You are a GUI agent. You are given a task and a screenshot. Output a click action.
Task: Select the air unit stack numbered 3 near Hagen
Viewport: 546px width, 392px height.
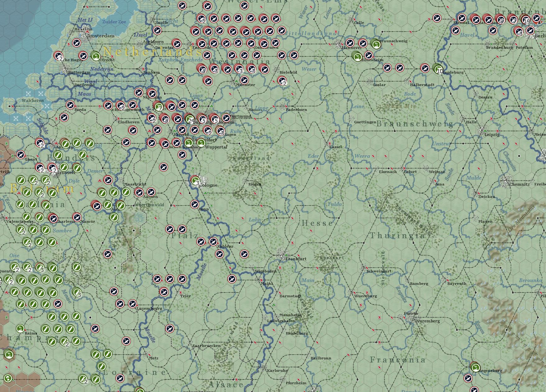click(x=220, y=130)
